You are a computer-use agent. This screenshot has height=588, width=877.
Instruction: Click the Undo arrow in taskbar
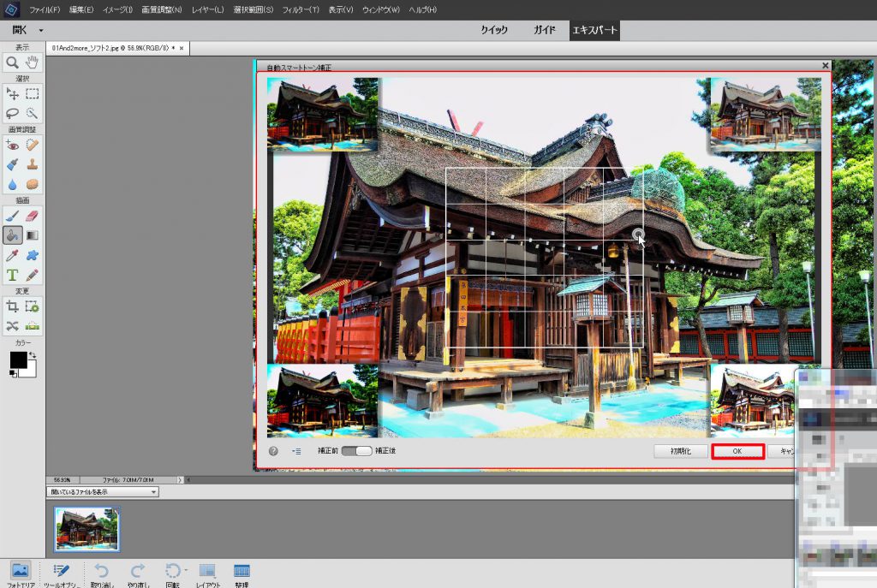(101, 571)
